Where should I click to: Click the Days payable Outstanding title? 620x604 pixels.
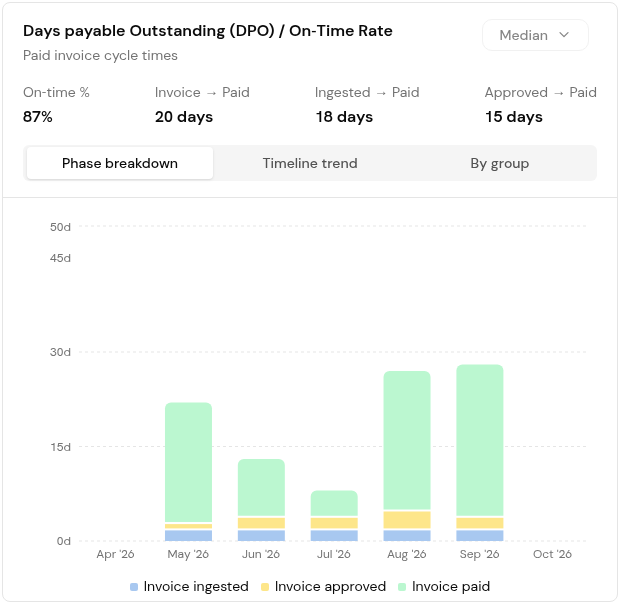tap(208, 31)
